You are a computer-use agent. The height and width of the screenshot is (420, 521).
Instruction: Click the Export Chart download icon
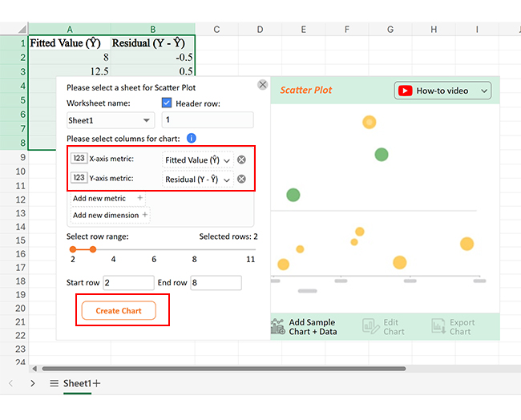tap(438, 326)
